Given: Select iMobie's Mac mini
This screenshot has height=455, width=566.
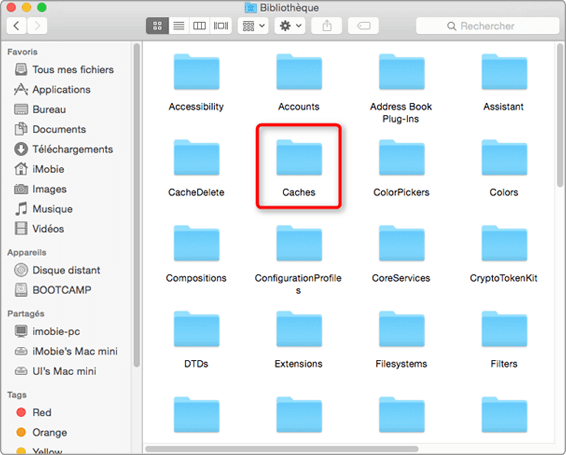Looking at the screenshot, I should click(x=66, y=351).
